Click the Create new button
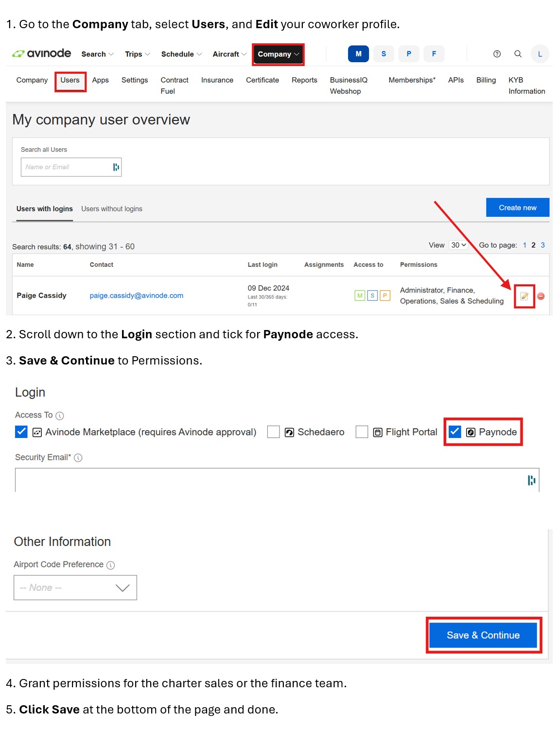 tap(518, 208)
